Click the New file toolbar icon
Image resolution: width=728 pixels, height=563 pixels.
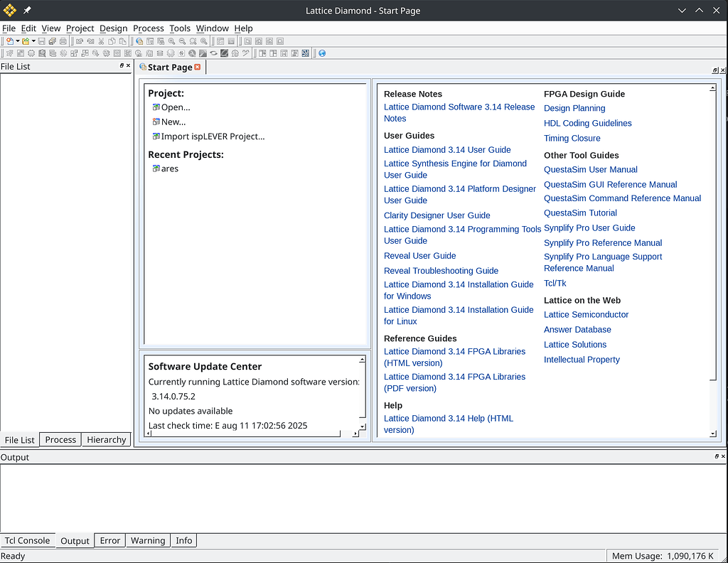[x=10, y=41]
